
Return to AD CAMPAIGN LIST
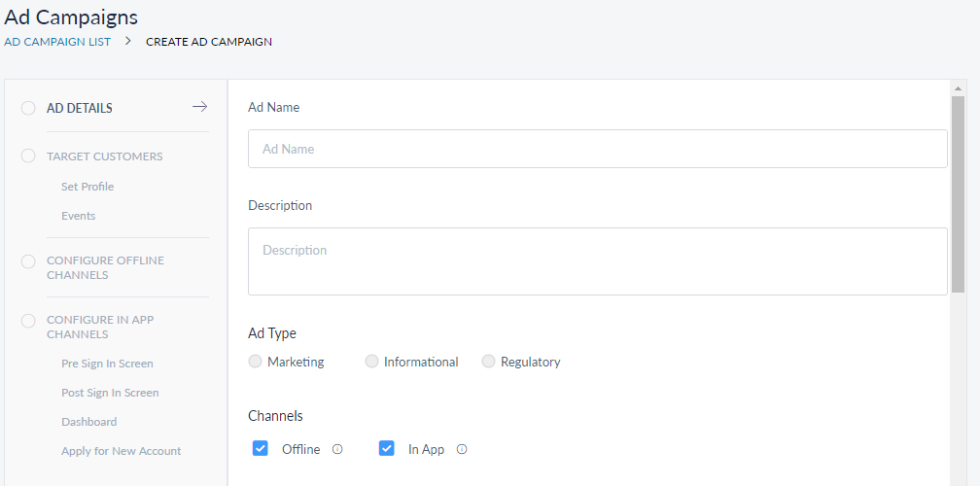pos(57,42)
